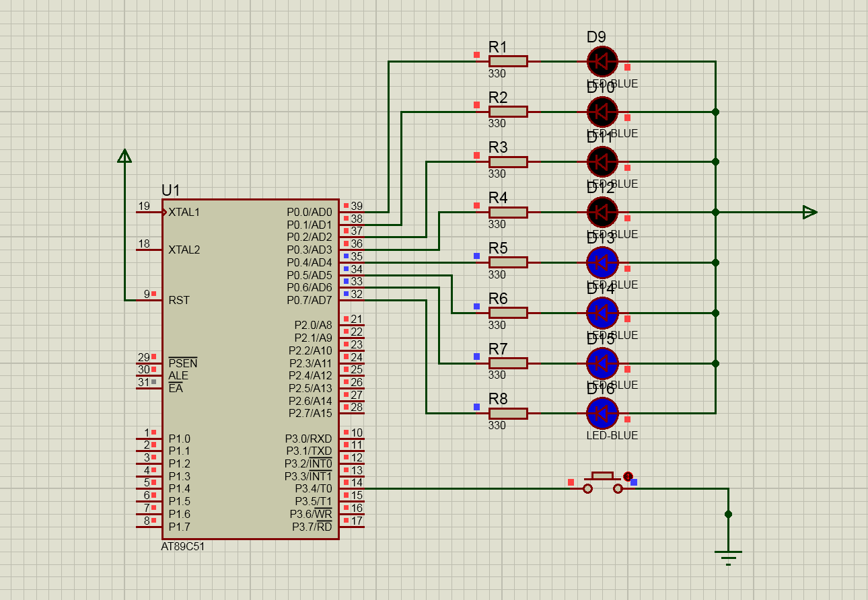Click pin number 39 on U1
The image size is (868, 600).
pyautogui.click(x=357, y=206)
